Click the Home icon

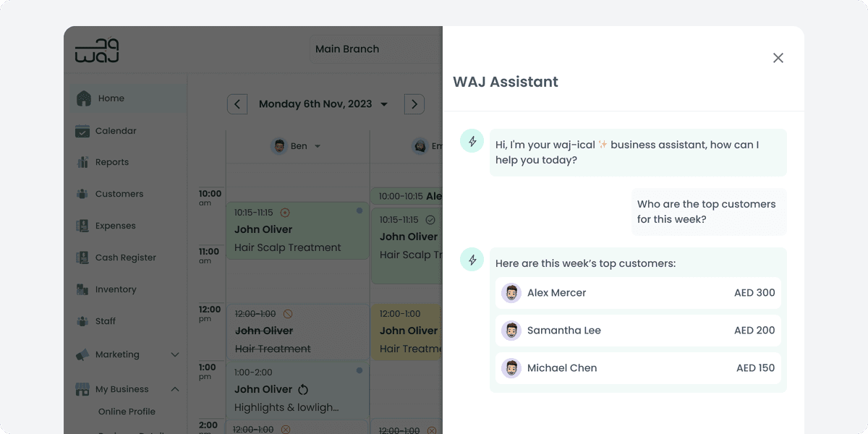pyautogui.click(x=83, y=98)
